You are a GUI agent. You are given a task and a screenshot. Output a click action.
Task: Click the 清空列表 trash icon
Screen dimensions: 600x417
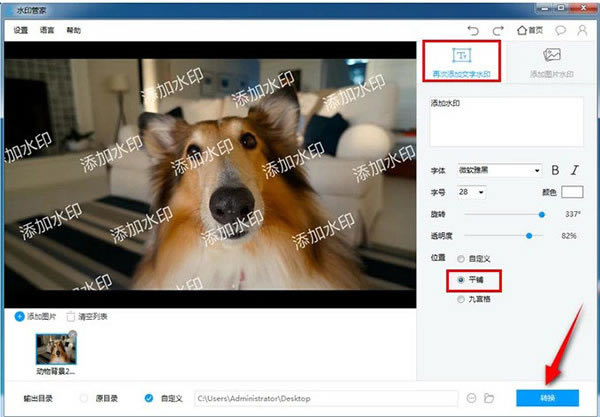click(x=71, y=316)
